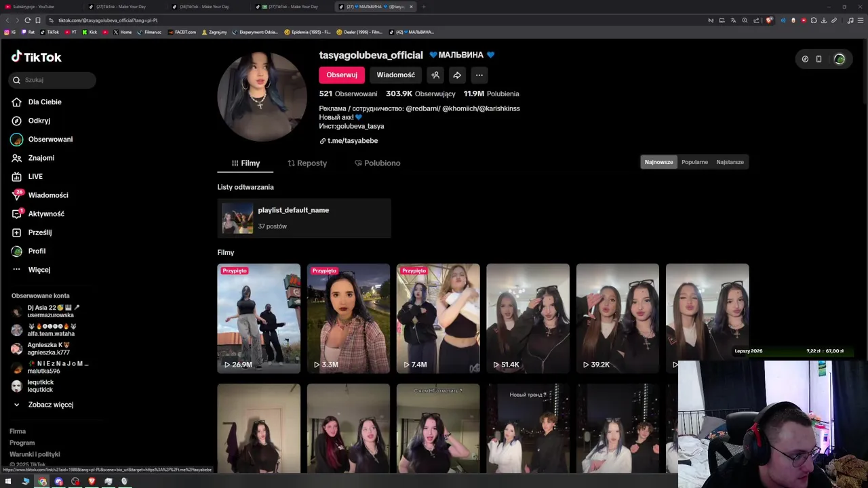This screenshot has width=868, height=488.
Task: Open the music note playlist icon in toolbar
Action: (850, 20)
